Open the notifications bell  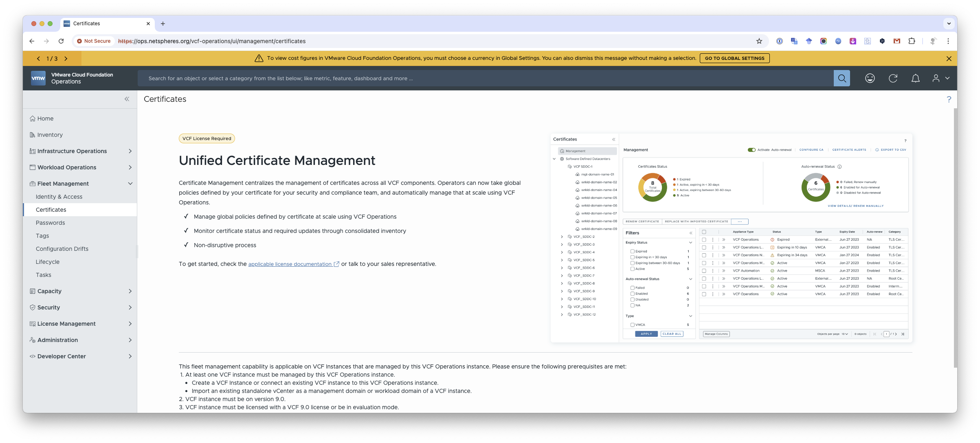915,78
